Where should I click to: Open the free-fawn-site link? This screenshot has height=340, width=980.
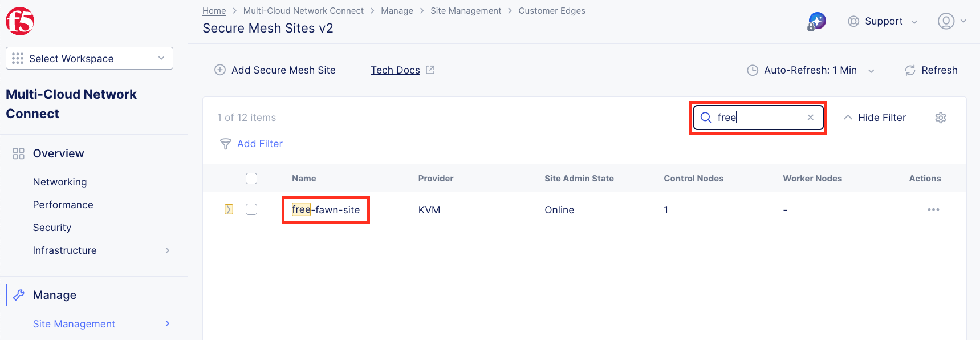[326, 210]
